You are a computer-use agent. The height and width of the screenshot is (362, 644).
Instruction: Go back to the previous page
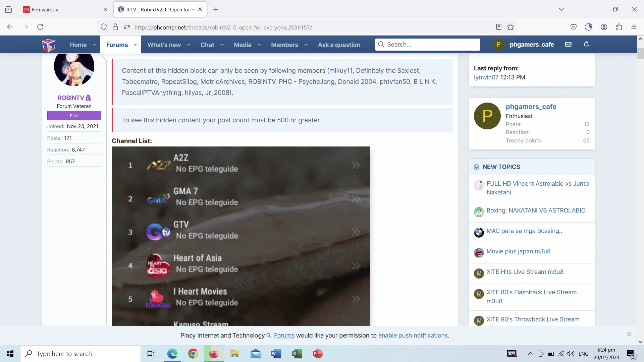(10, 27)
